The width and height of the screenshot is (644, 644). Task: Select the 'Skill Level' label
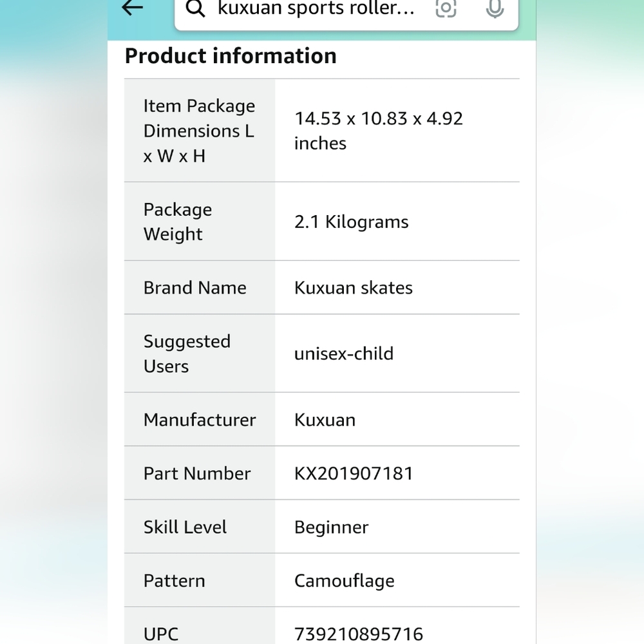click(x=185, y=527)
